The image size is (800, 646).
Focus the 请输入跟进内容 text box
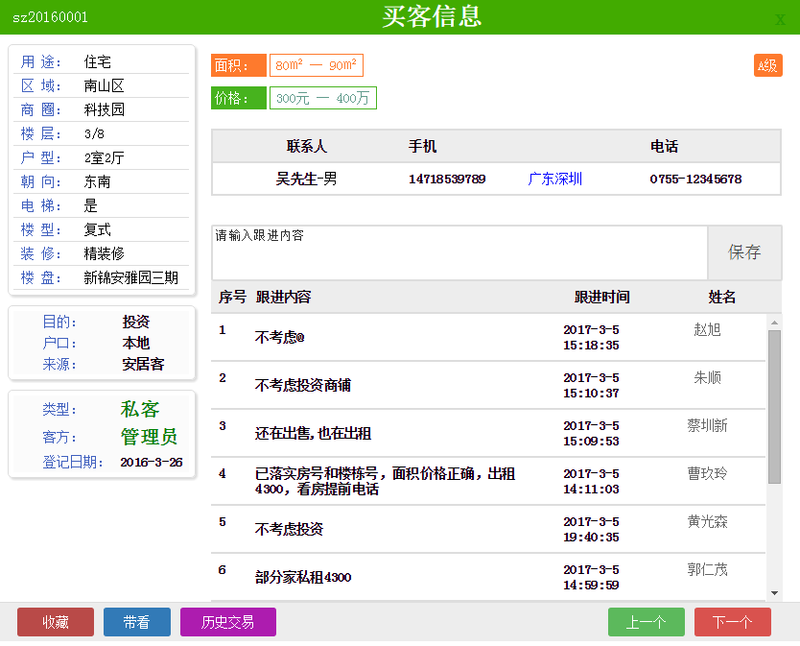(x=460, y=252)
